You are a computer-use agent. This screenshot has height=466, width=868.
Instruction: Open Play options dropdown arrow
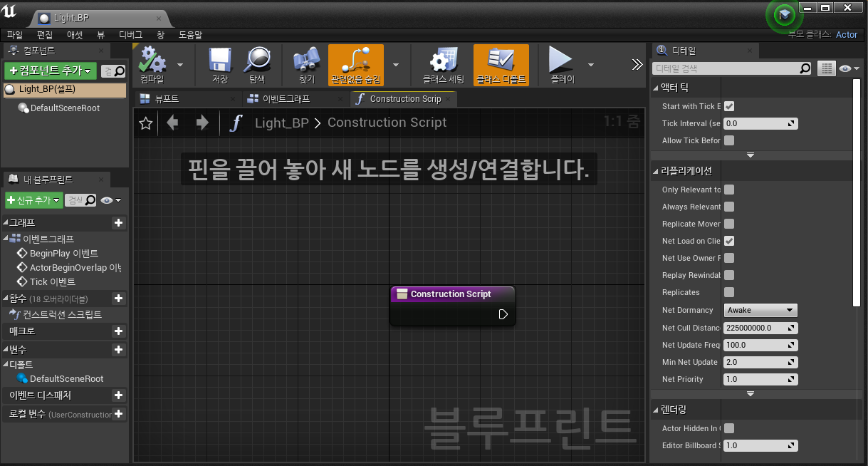[x=590, y=64]
